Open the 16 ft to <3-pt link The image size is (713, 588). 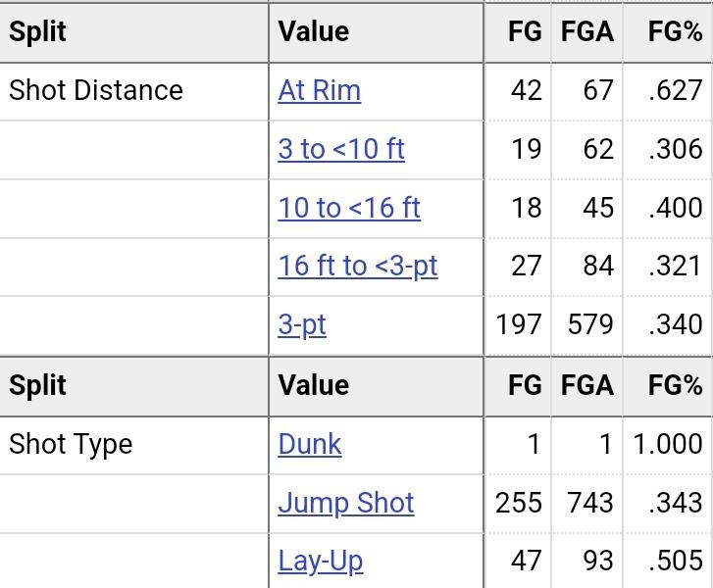[357, 266]
